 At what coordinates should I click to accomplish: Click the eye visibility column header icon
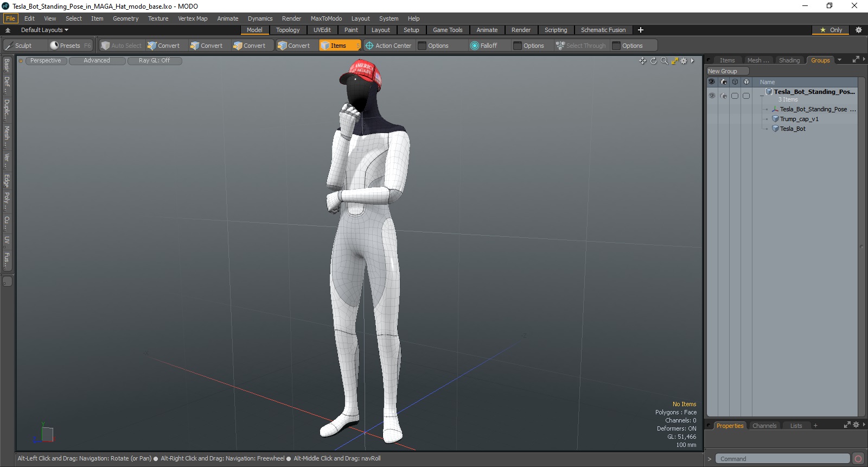click(x=712, y=82)
